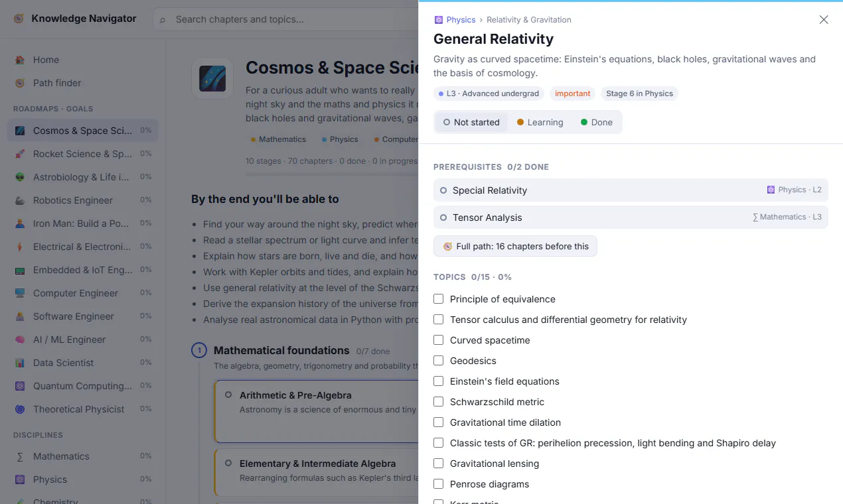Open Home in the sidebar
843x504 pixels.
82,60
